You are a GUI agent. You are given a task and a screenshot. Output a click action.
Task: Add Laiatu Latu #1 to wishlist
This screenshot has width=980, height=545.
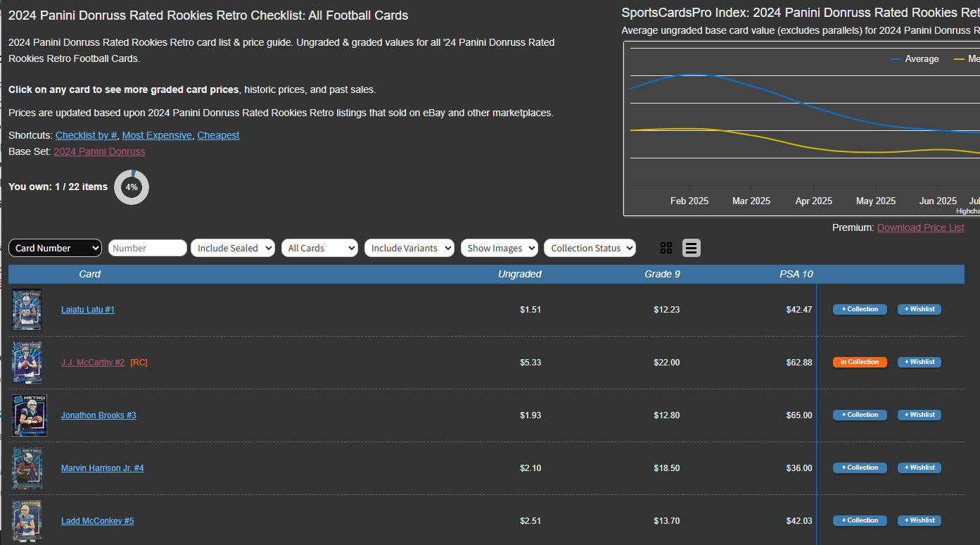(919, 309)
